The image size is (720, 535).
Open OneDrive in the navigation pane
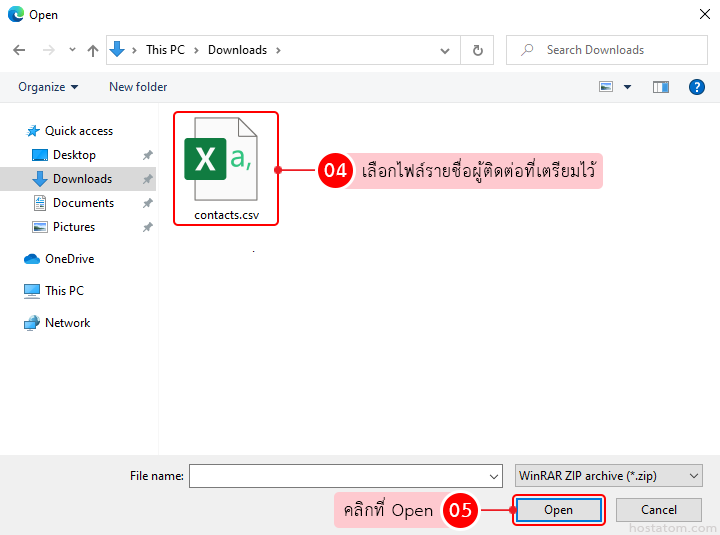pyautogui.click(x=69, y=259)
